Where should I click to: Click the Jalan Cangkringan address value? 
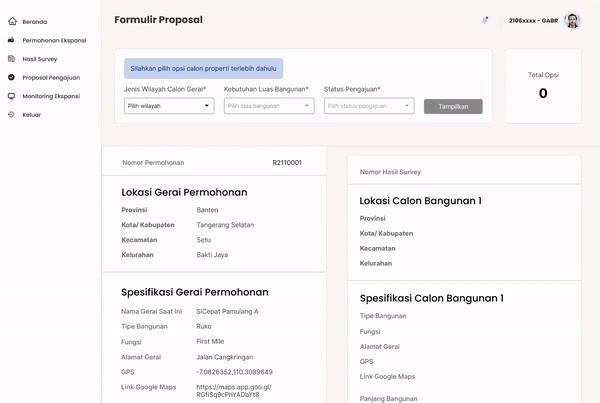coord(225,357)
